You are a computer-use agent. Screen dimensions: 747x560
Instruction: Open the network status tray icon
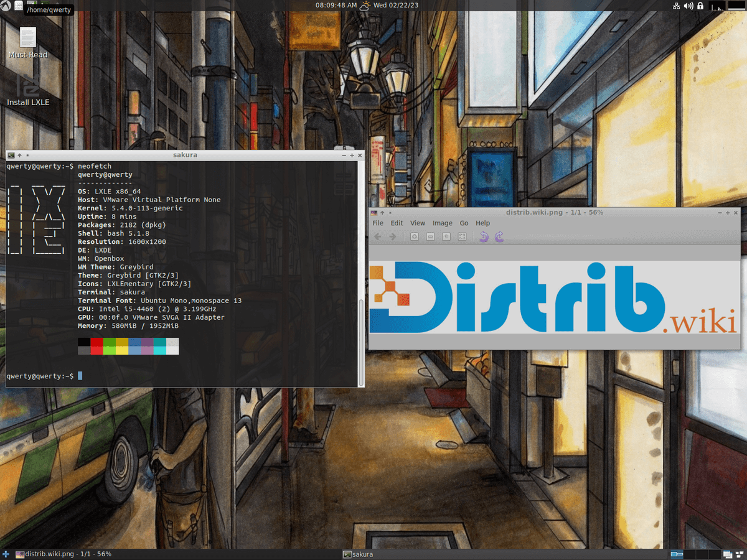[677, 6]
